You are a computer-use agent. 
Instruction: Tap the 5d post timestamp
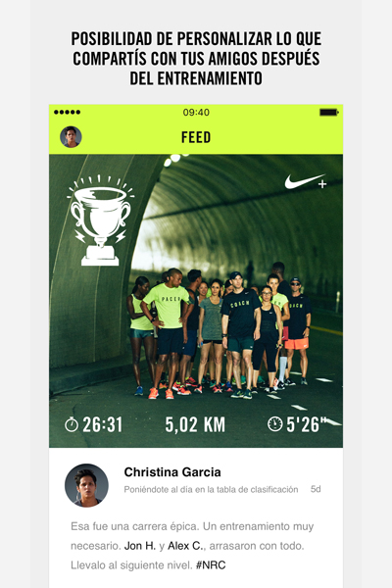316,489
